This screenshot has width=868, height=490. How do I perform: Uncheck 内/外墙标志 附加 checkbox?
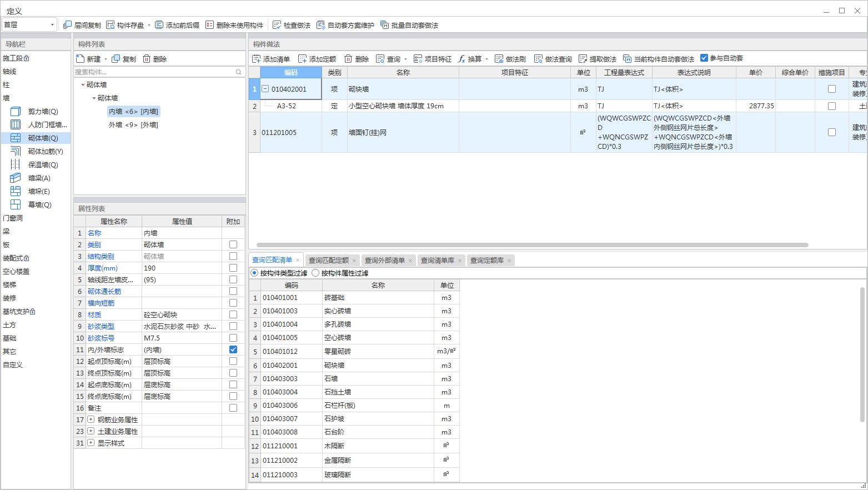233,349
